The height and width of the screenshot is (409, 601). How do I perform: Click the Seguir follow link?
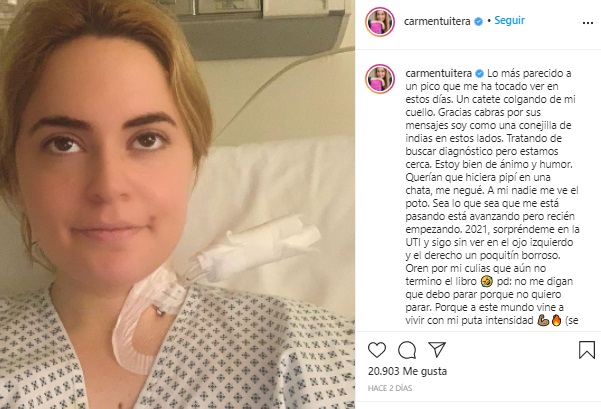509,20
